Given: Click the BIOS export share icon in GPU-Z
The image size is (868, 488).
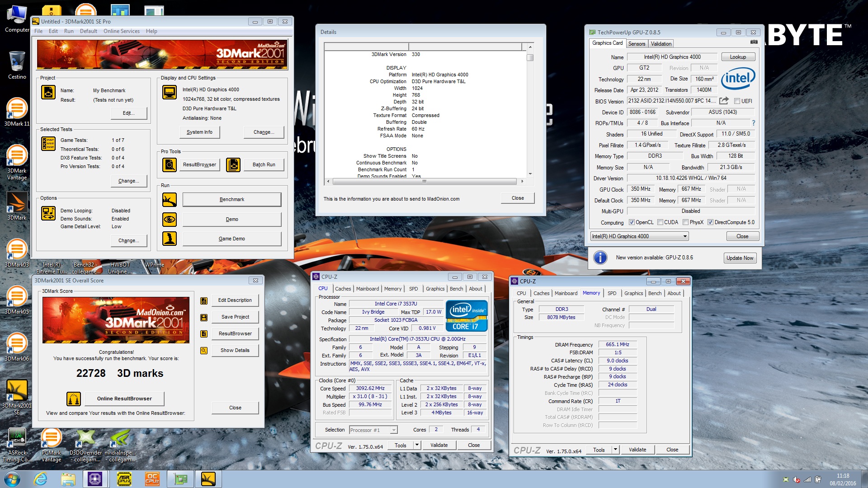Looking at the screenshot, I should coord(724,101).
